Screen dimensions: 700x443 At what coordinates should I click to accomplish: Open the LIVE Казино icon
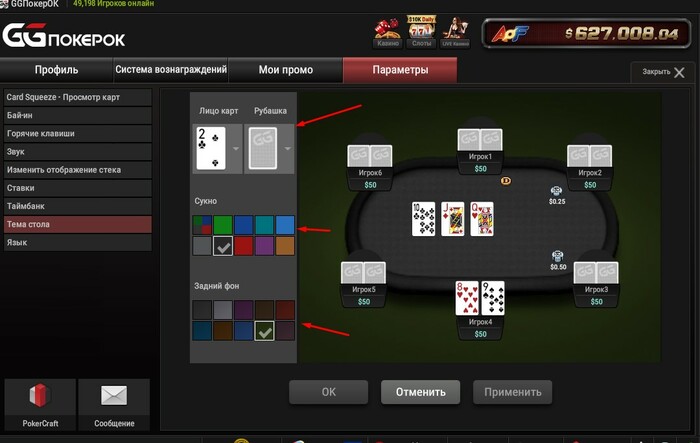coord(455,32)
